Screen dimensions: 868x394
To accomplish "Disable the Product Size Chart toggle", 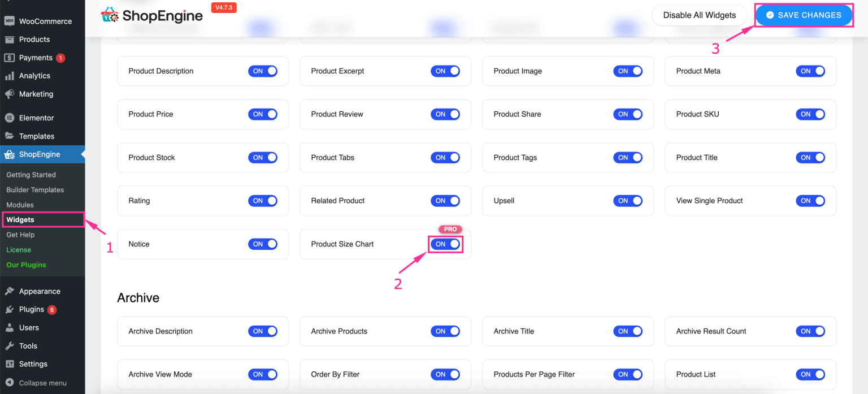I will (x=445, y=244).
